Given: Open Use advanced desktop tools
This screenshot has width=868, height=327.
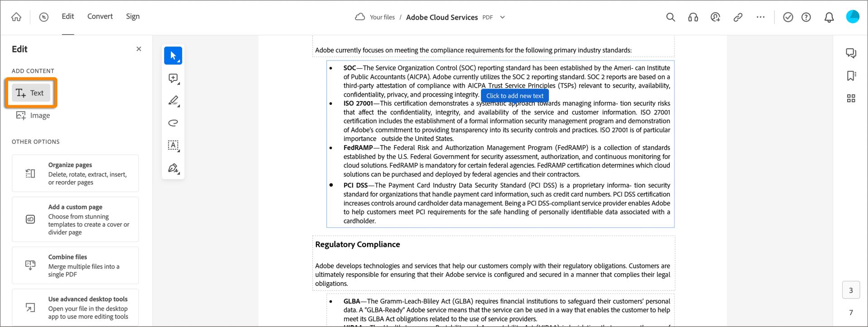Looking at the screenshot, I should [75, 307].
